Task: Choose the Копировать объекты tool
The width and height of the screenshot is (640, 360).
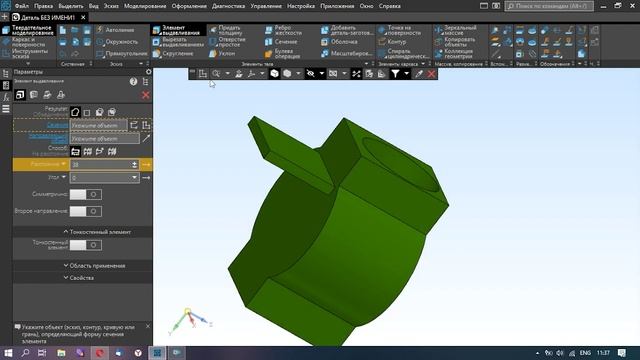Action: pyautogui.click(x=455, y=42)
